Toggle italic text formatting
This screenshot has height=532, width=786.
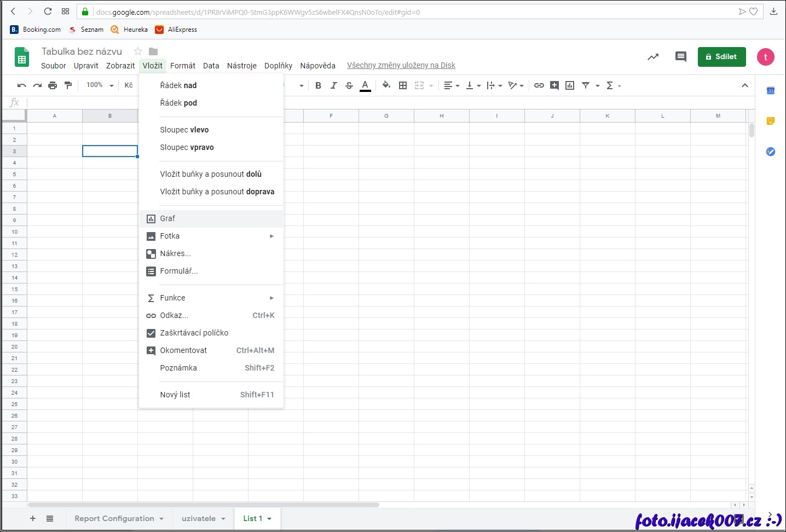click(x=333, y=85)
